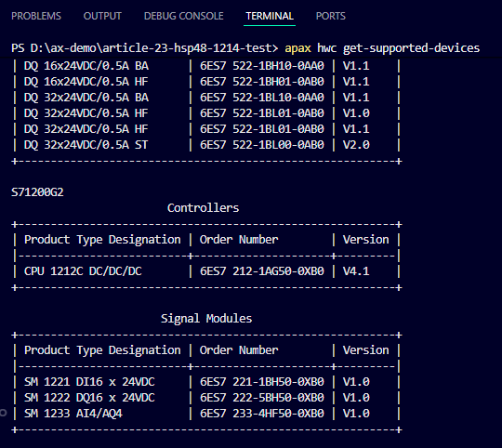Click the row 'SM 1233 AI4/AQ4'
Screen dimensions: 502x448
coord(206,414)
